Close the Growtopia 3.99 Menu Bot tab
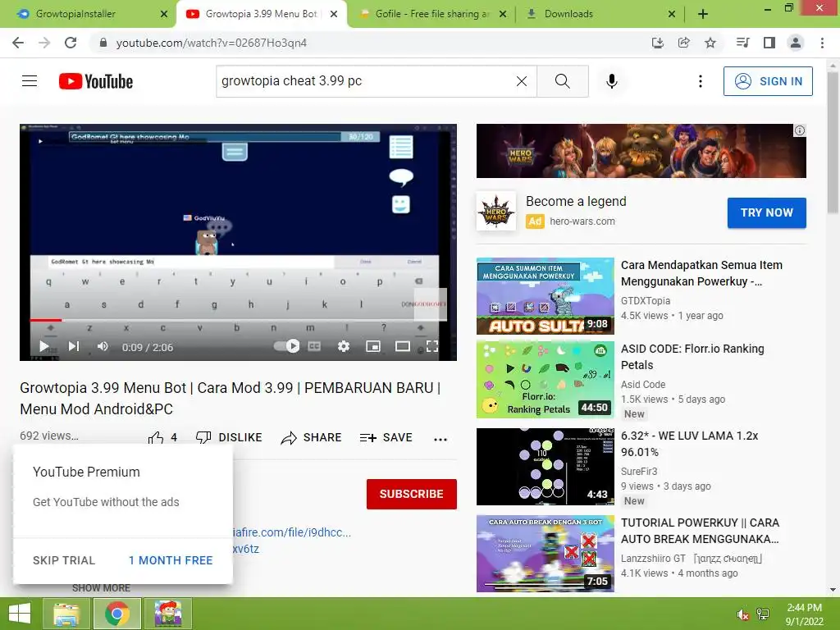This screenshot has width=840, height=630. (x=334, y=14)
